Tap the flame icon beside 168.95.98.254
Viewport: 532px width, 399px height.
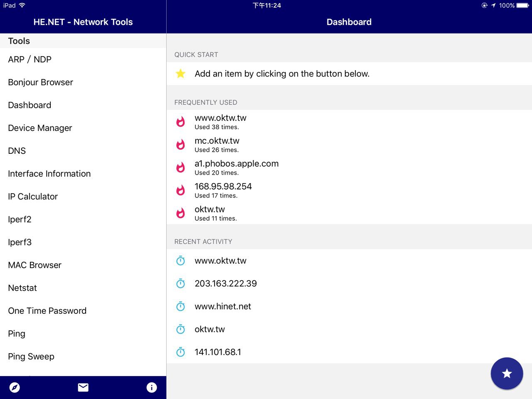tap(180, 190)
